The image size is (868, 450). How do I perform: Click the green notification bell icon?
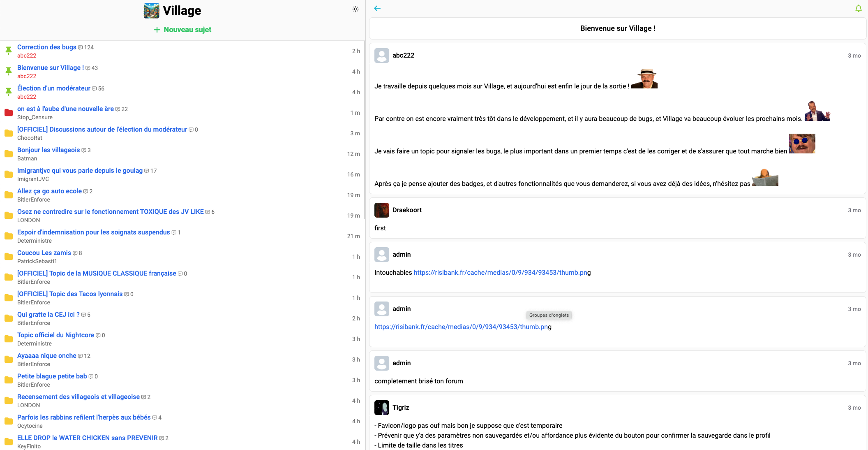tap(859, 8)
